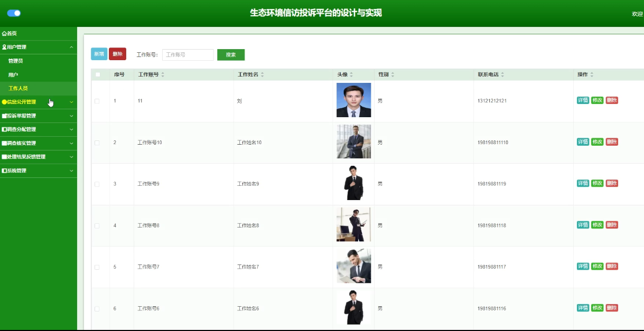644x331 pixels.
Task: Expand the 投诉举报管理 menu chevron
Action: [x=71, y=116]
